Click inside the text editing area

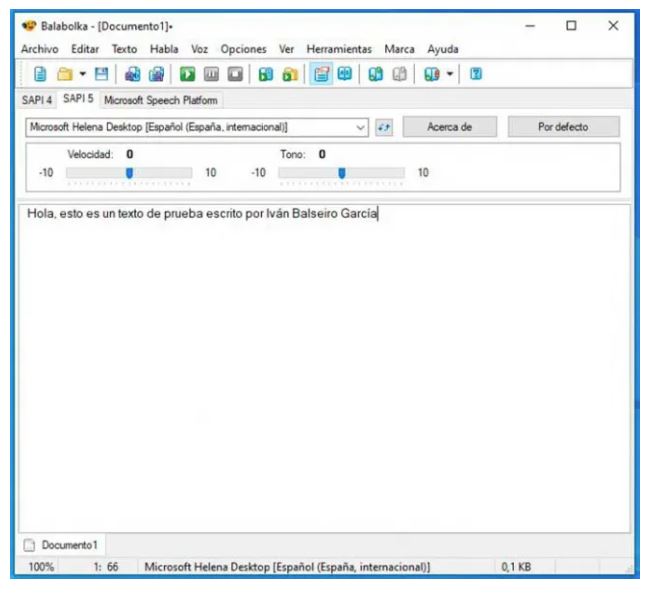[324, 368]
